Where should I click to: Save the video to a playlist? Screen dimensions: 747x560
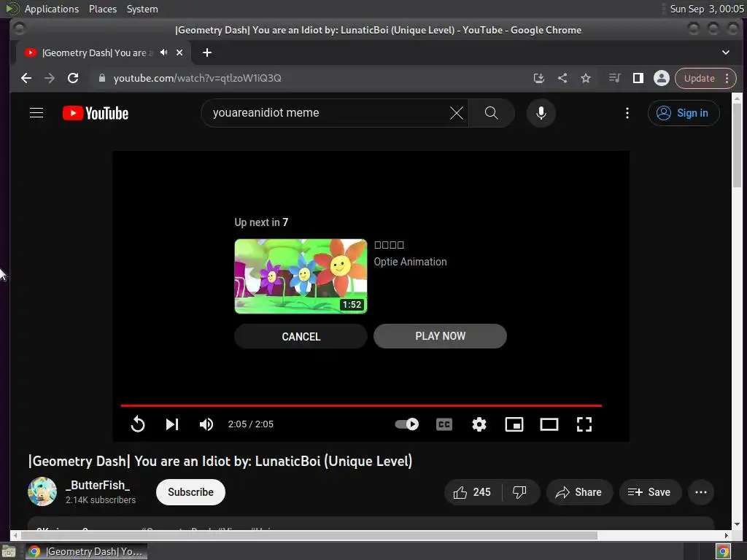649,492
